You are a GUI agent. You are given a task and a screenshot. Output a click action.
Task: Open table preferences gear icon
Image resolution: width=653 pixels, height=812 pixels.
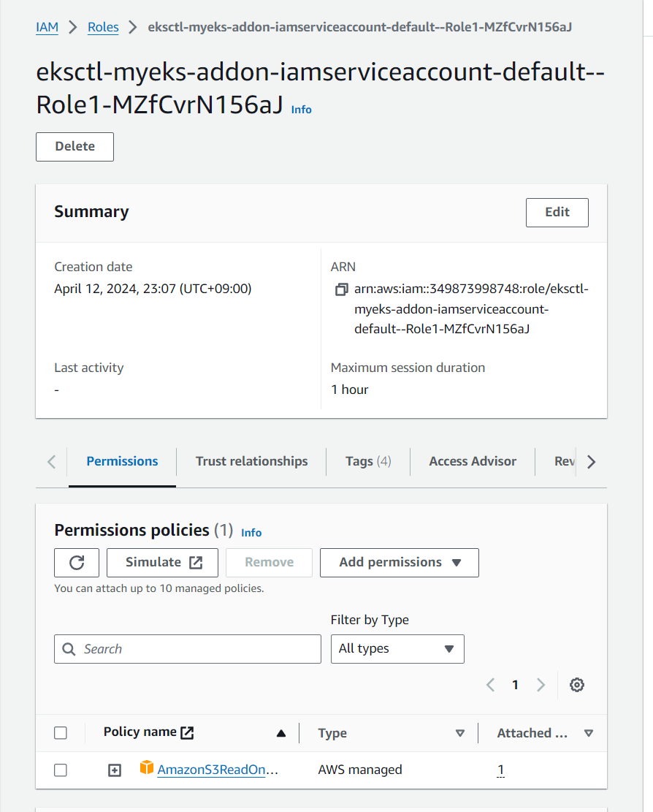(x=577, y=685)
